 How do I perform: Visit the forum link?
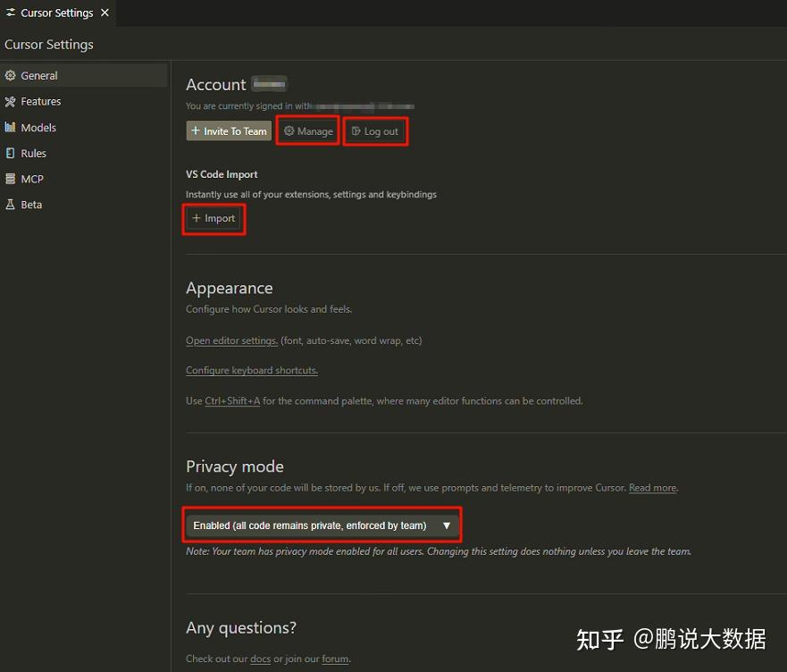(335, 659)
